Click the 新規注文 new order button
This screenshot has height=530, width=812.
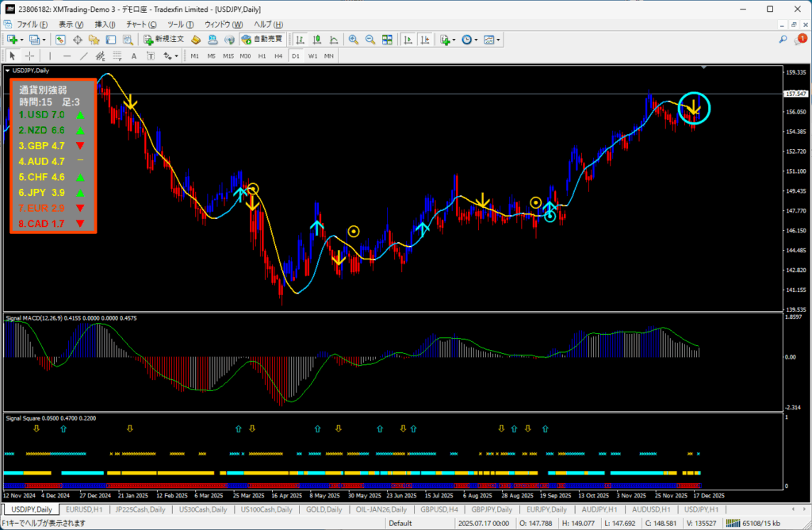(164, 39)
